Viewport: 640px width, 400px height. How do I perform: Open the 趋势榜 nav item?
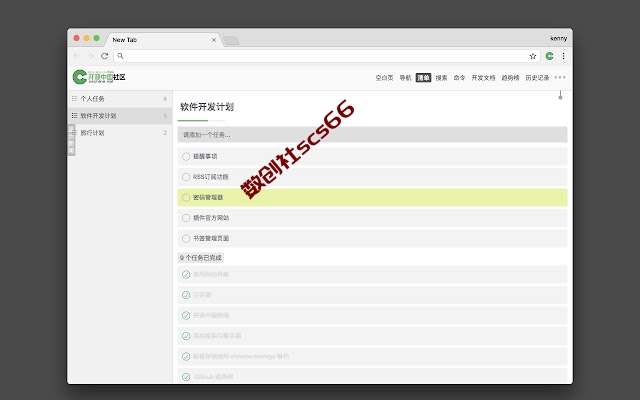(x=510, y=78)
